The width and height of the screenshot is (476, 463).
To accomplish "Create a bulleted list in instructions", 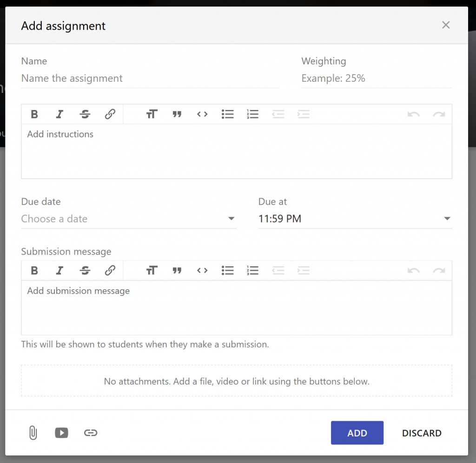I will click(x=227, y=114).
